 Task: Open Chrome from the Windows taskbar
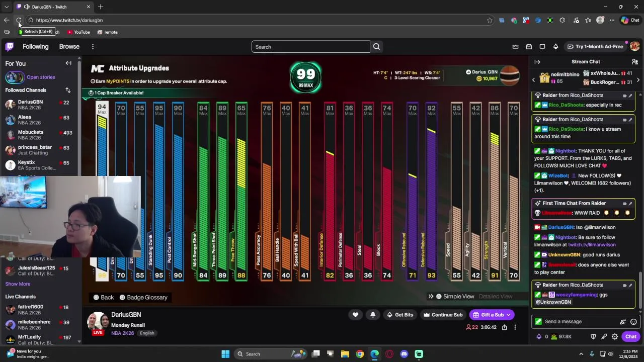click(360, 354)
